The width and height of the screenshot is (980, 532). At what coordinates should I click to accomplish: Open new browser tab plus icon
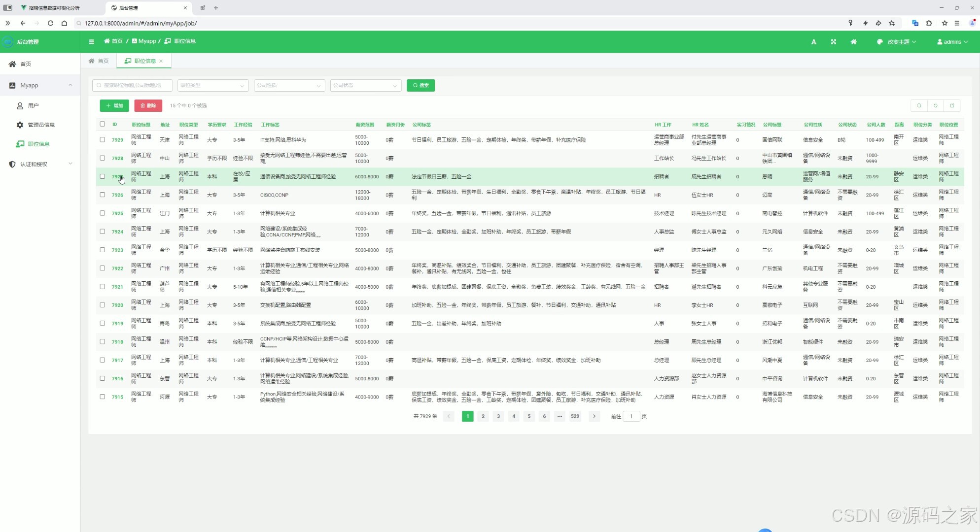point(216,8)
